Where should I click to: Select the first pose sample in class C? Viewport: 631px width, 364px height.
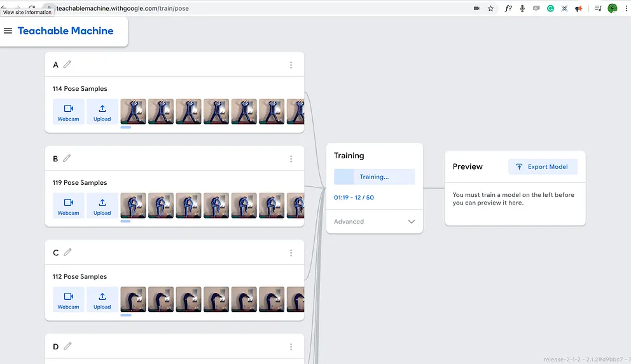133,300
